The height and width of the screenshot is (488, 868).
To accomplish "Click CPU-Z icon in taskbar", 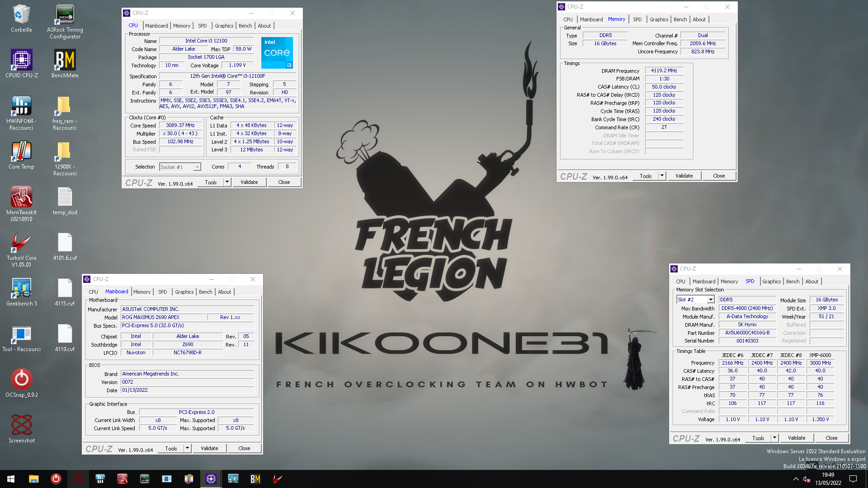I will coord(211,479).
